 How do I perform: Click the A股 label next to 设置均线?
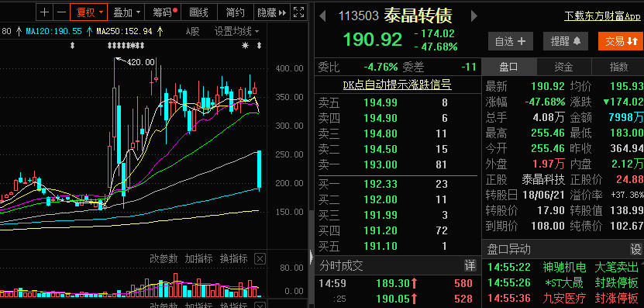click(192, 31)
